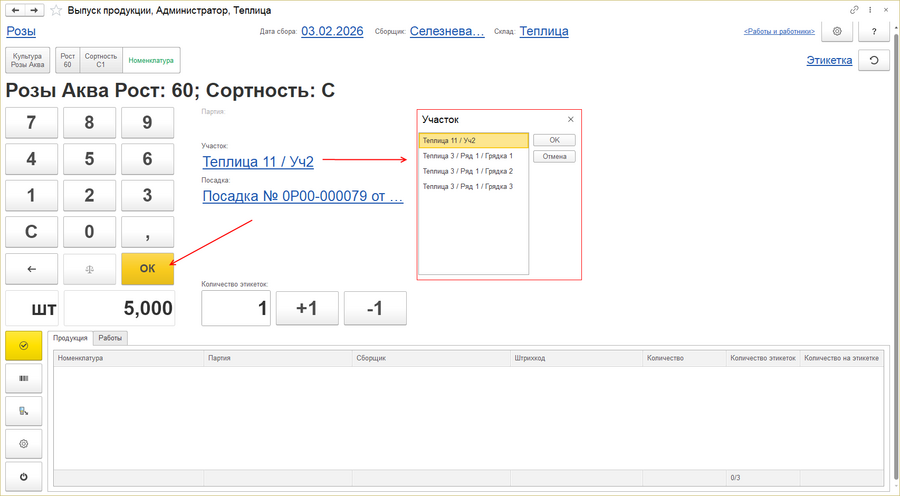Viewport: 900px width, 496px height.
Task: Tap keypad digit 4
Action: coord(32,159)
